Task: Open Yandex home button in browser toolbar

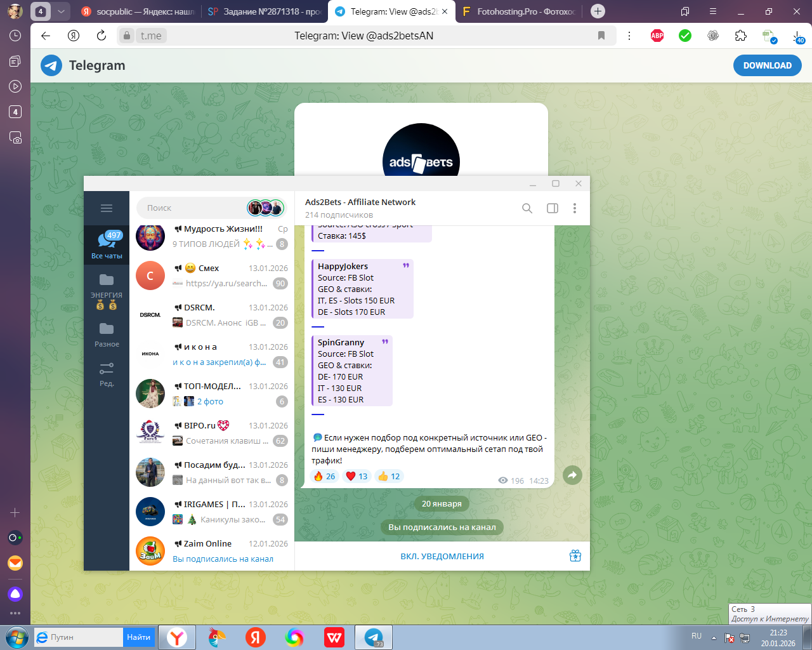Action: coord(74,36)
